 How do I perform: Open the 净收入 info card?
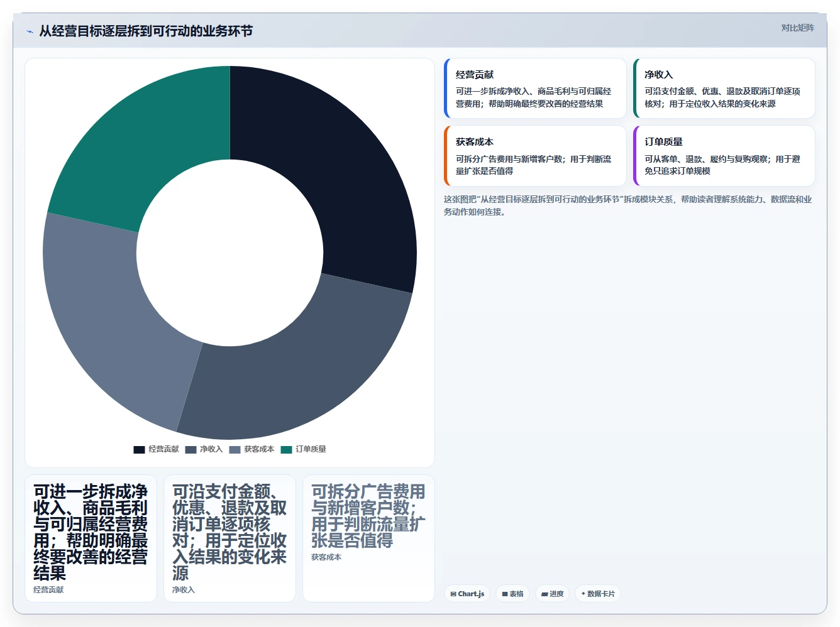724,89
